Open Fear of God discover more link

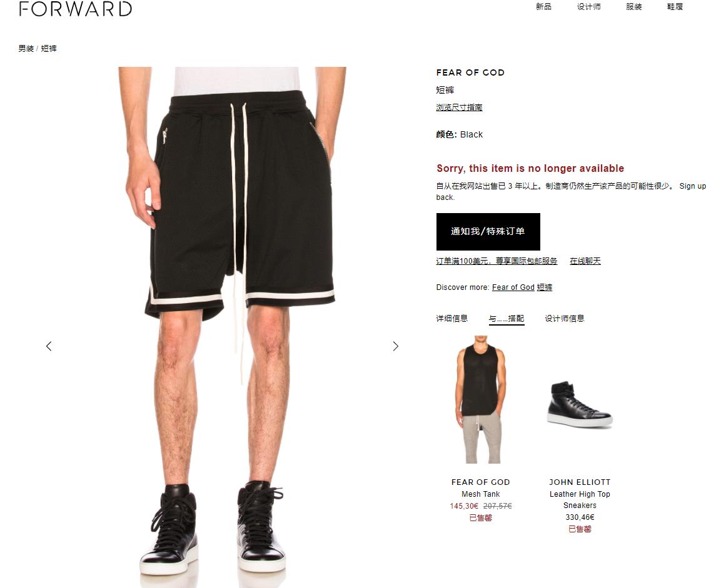[513, 287]
